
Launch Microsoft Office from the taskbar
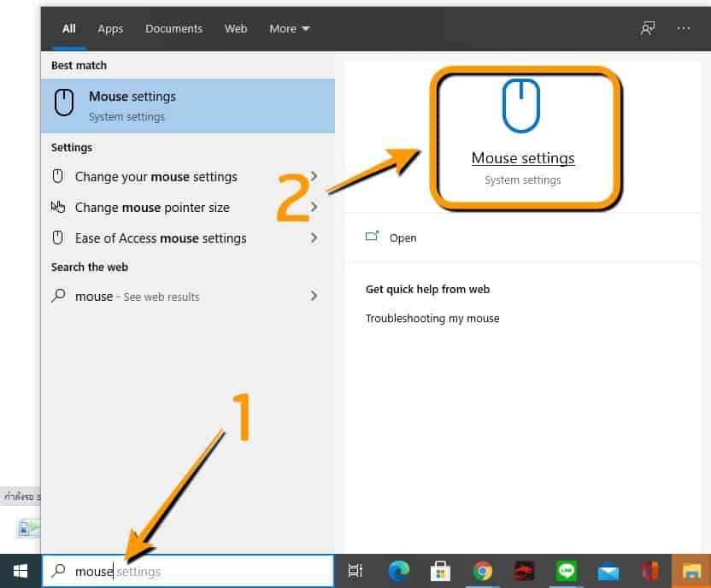649,571
